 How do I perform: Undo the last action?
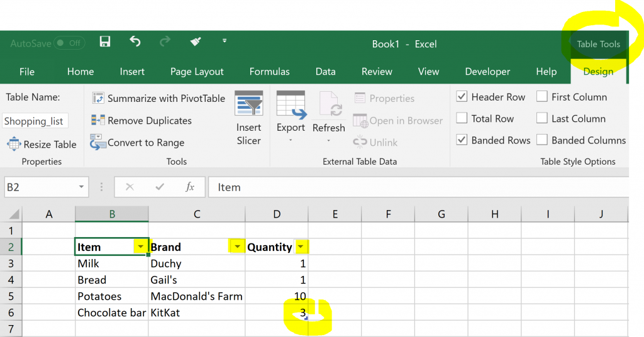pyautogui.click(x=135, y=41)
